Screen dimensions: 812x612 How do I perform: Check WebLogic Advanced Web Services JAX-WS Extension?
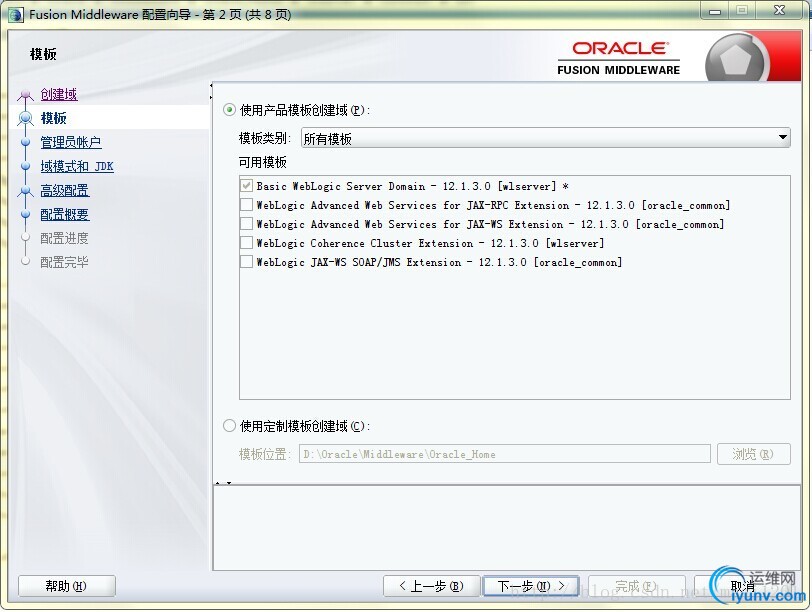tap(246, 224)
